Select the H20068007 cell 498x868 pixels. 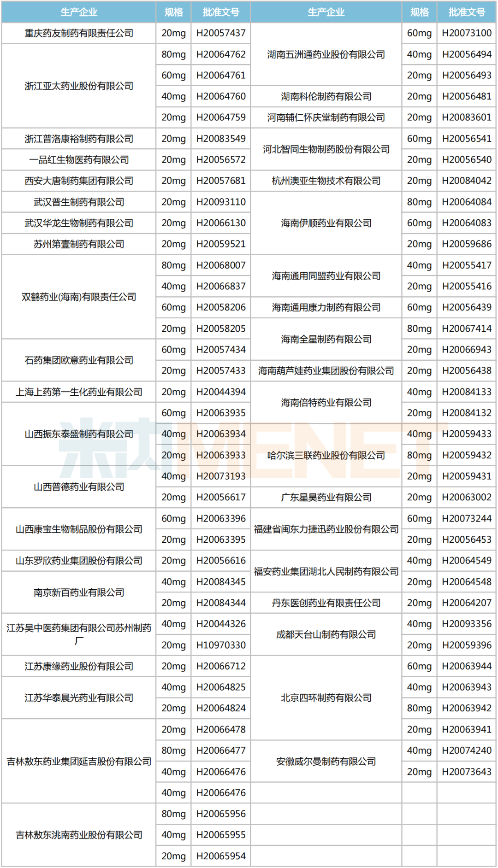[x=221, y=265]
